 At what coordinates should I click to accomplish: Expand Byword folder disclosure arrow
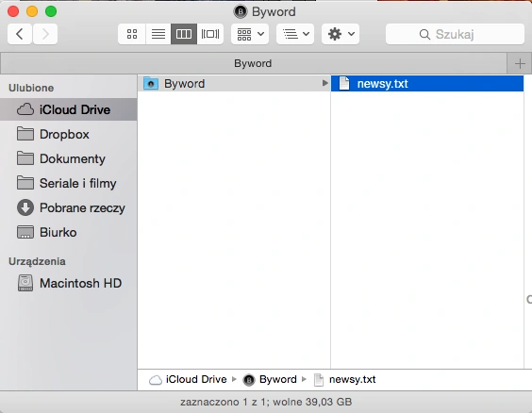click(324, 83)
